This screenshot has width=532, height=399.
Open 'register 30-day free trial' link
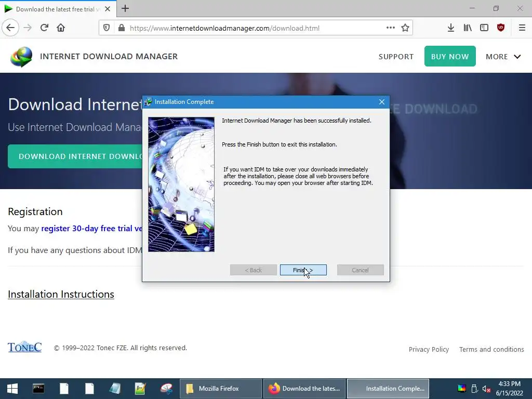tap(91, 229)
